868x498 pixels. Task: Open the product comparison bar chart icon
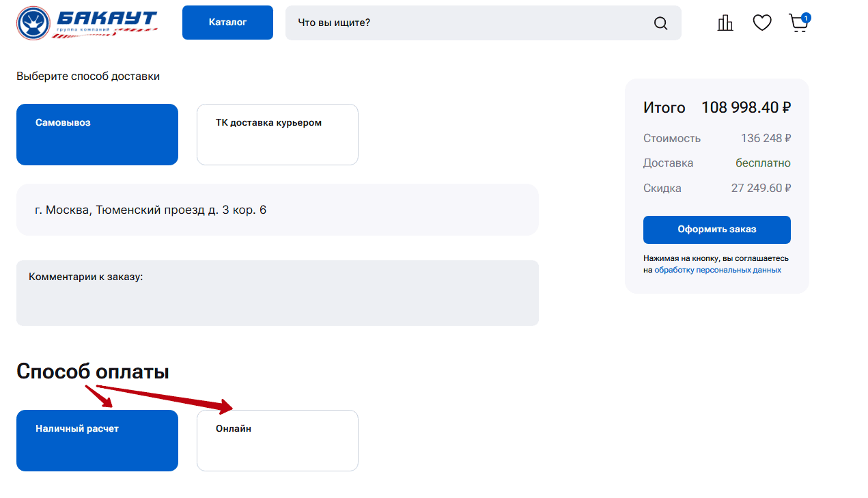[x=725, y=23]
